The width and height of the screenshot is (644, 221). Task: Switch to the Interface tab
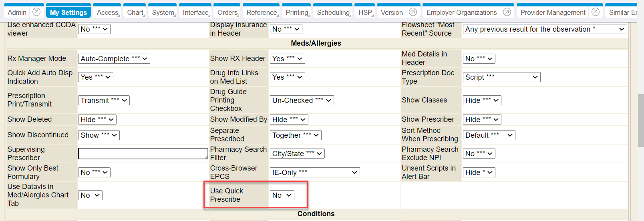pyautogui.click(x=195, y=12)
